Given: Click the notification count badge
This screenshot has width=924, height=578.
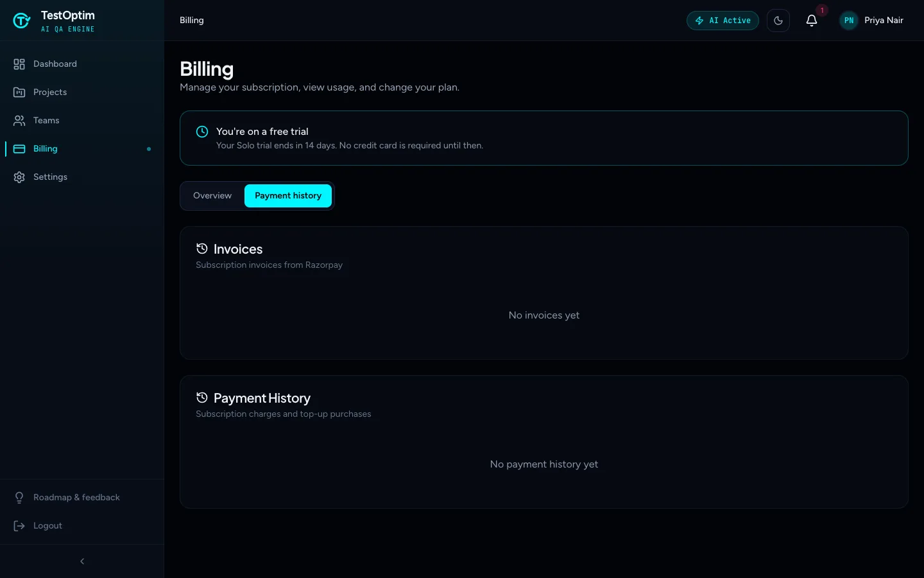Looking at the screenshot, I should (822, 10).
